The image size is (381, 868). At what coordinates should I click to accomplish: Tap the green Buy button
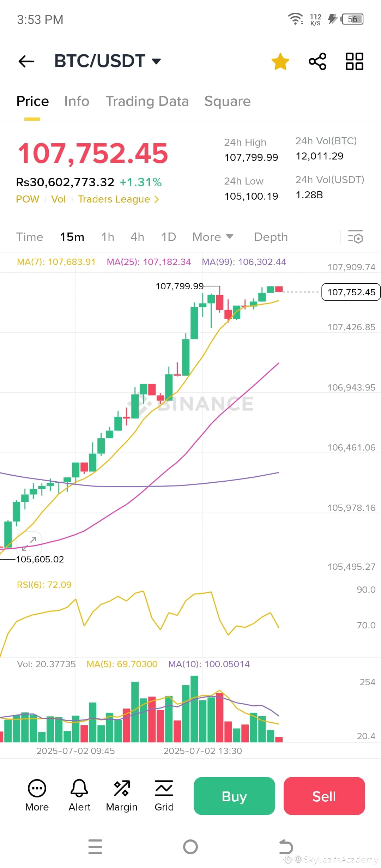click(x=234, y=796)
